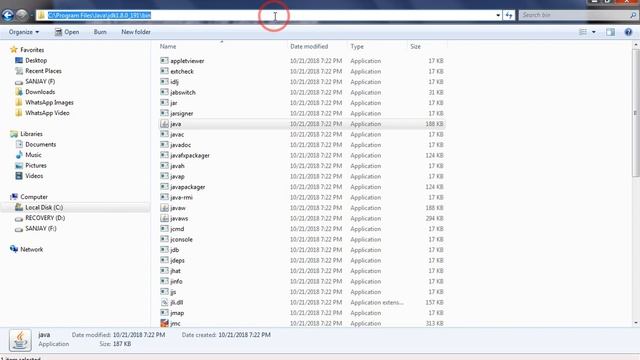This screenshot has height=360, width=640.
Task: Select the java application icon
Action: tap(164, 124)
